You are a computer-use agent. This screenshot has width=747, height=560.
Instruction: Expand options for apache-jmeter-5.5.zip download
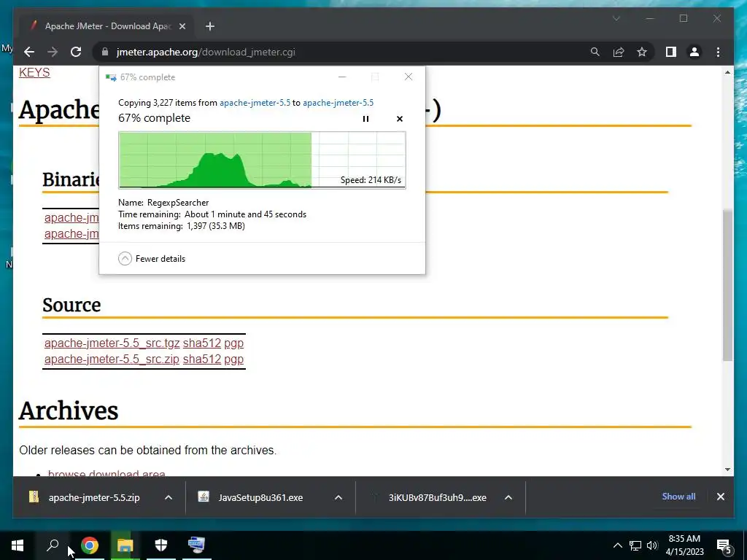[169, 497]
